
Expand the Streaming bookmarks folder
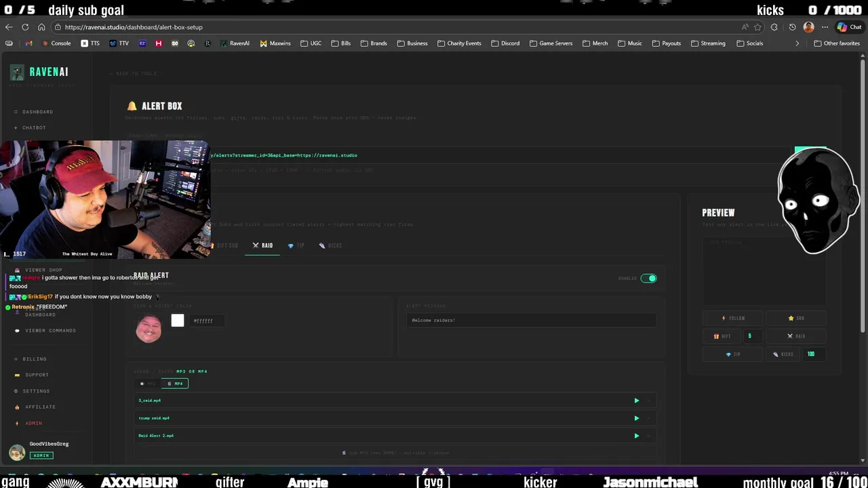tap(708, 43)
